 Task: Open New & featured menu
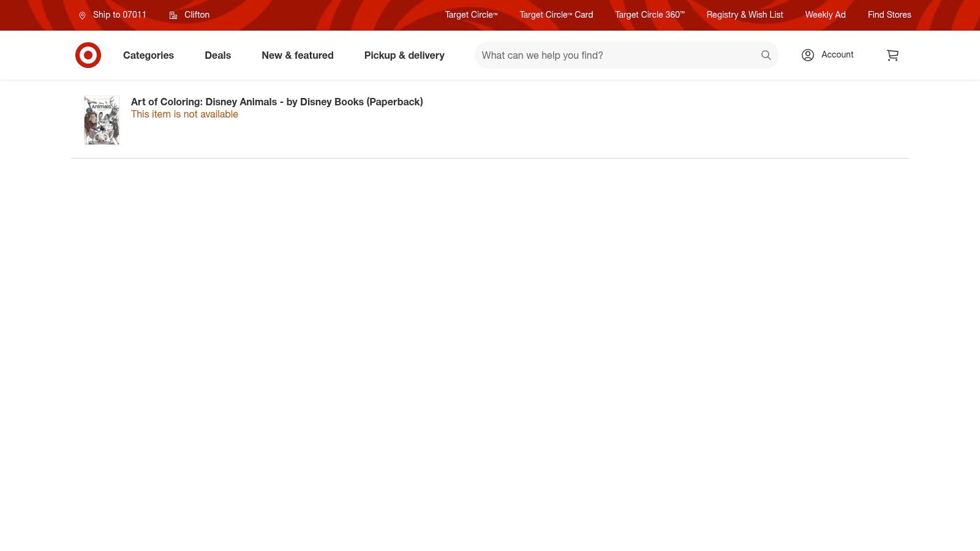click(298, 55)
